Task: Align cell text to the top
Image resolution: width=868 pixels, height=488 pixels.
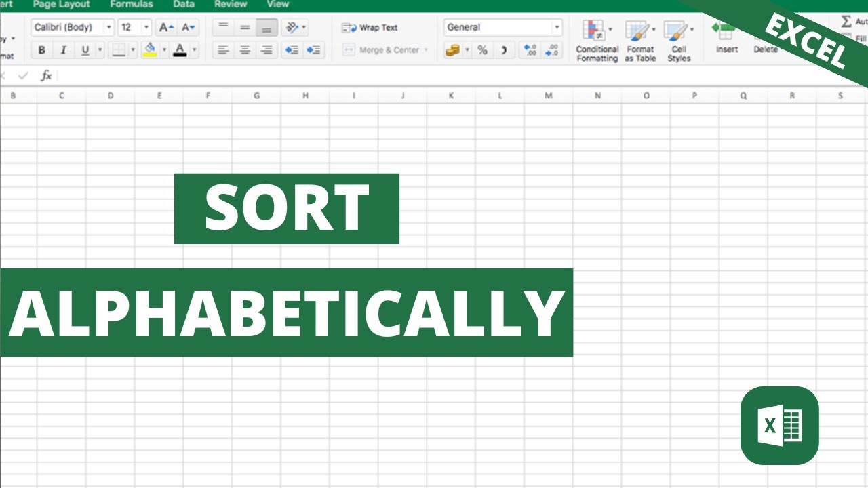Action: (x=223, y=28)
